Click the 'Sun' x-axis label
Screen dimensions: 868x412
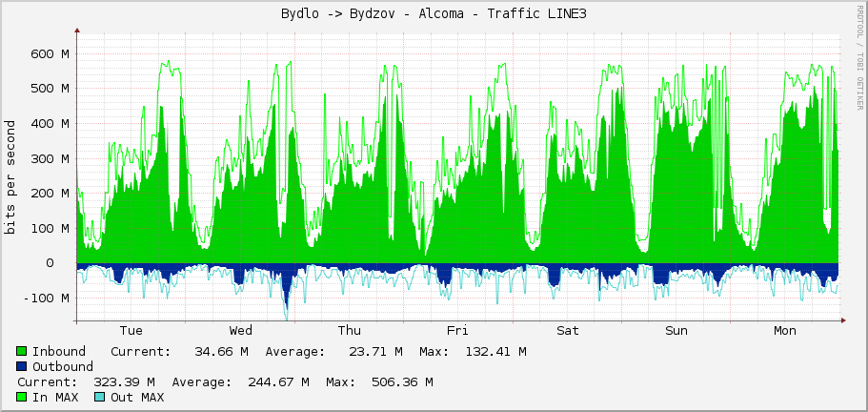676,331
